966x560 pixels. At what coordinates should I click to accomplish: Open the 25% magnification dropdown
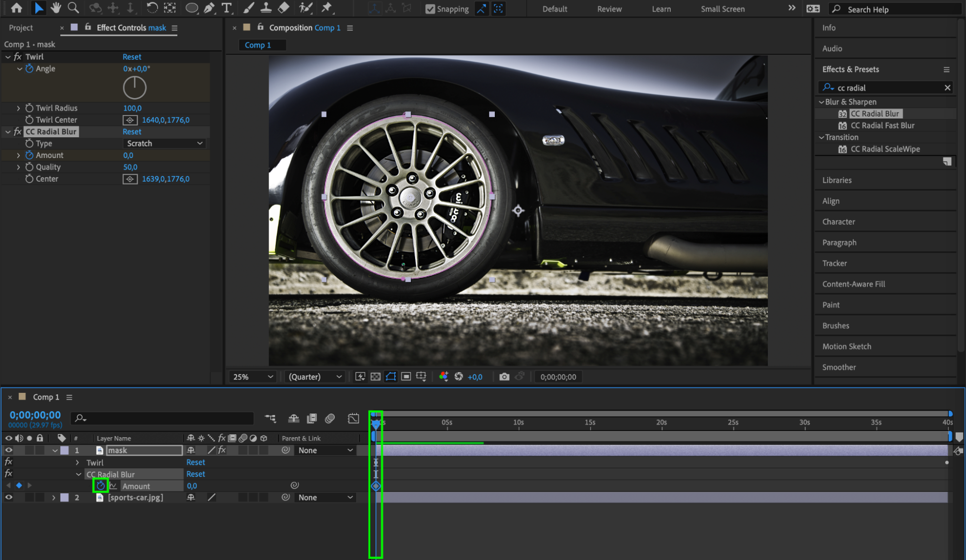(x=253, y=376)
